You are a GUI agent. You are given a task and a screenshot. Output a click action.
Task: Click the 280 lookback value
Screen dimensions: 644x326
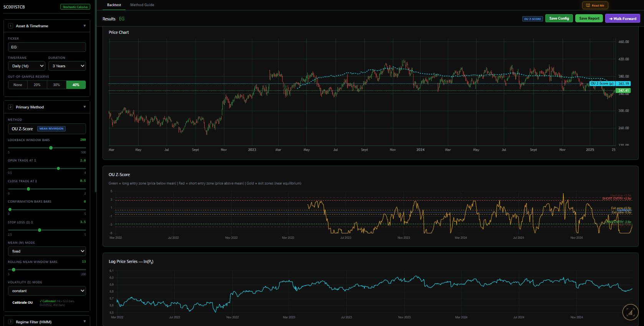[x=83, y=140]
